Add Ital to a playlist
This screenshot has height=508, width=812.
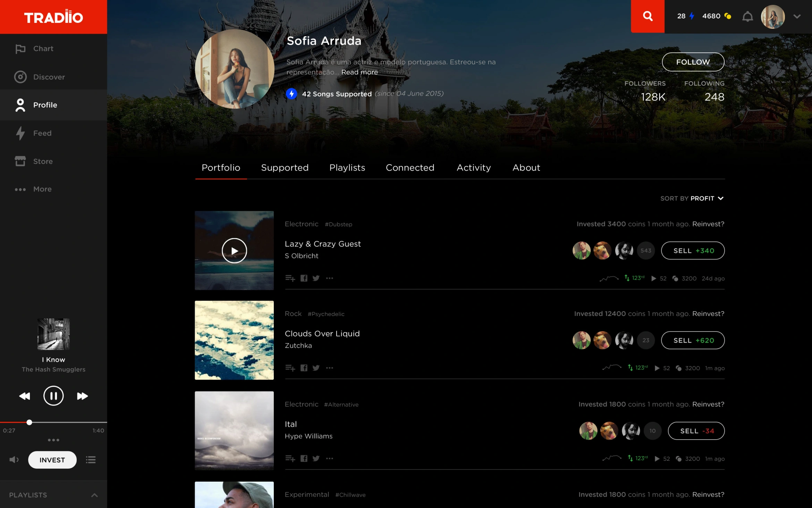(x=290, y=459)
